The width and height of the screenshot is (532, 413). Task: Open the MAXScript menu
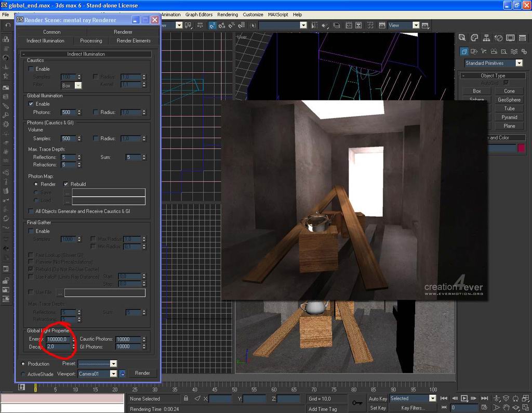point(278,15)
